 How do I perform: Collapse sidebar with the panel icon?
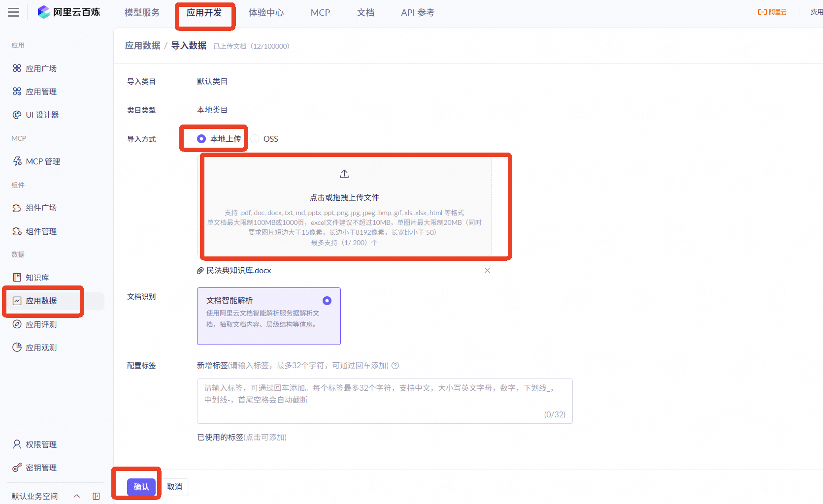coord(97,496)
